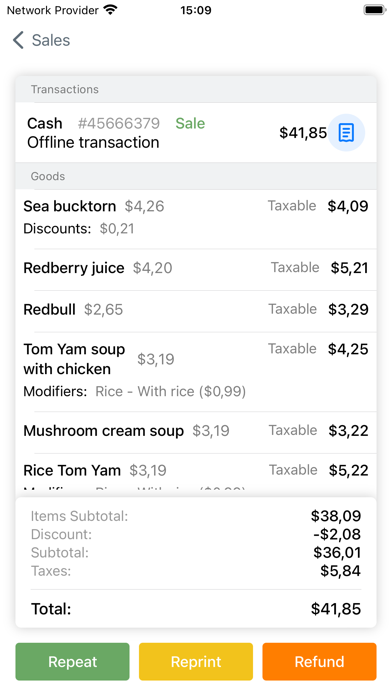Select the Tom Yam soup with chicken item

click(196, 372)
